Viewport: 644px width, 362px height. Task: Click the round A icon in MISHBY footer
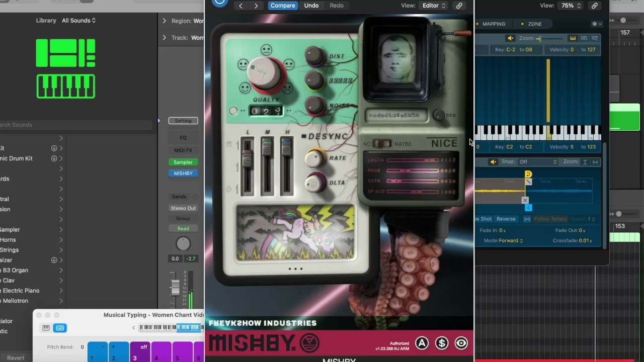tap(422, 343)
